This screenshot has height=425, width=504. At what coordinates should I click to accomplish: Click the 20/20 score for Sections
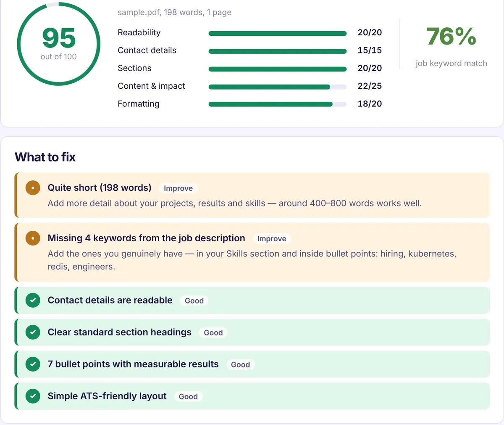(x=370, y=68)
